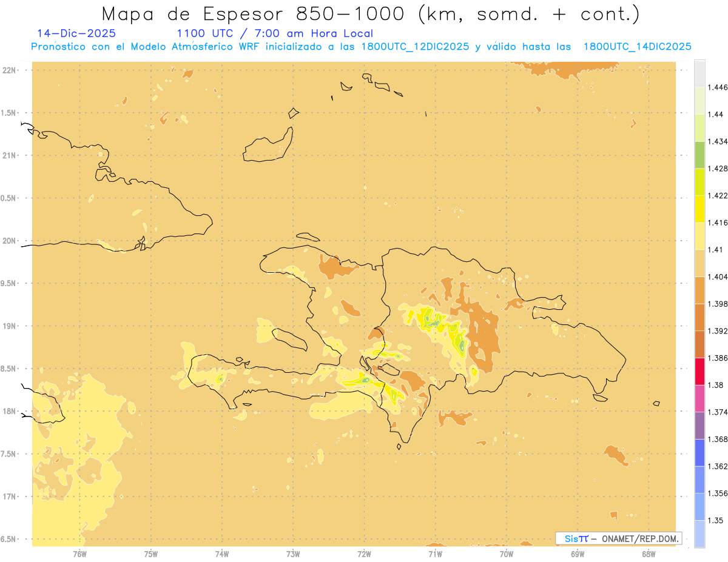The height and width of the screenshot is (562, 728).
Task: Click colorbar value 1.434
Action: [x=718, y=141]
